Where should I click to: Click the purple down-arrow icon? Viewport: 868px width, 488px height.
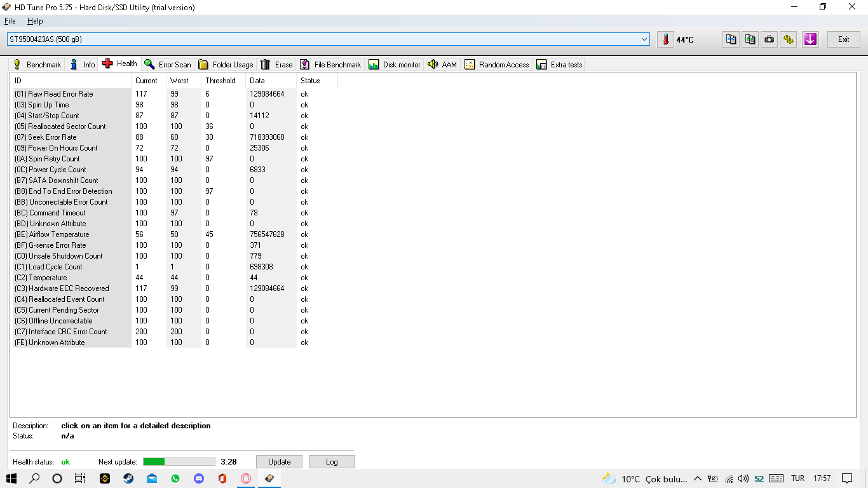pyautogui.click(x=810, y=39)
